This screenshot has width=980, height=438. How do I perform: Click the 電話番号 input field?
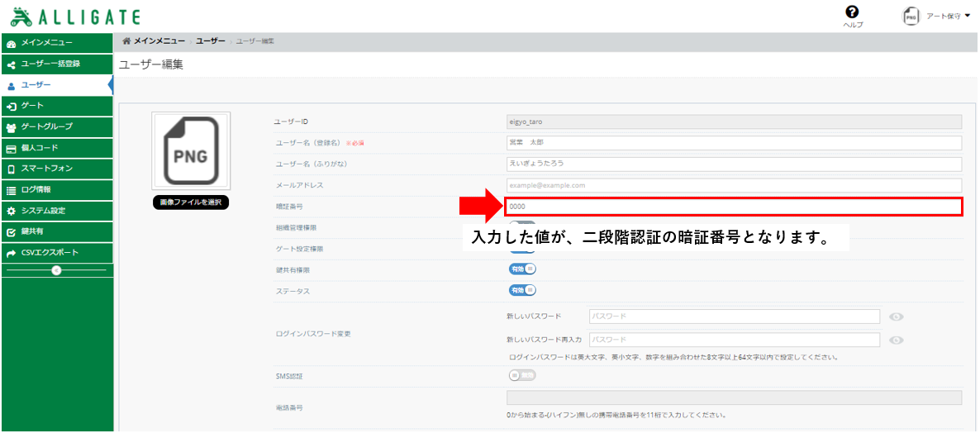[x=734, y=398]
